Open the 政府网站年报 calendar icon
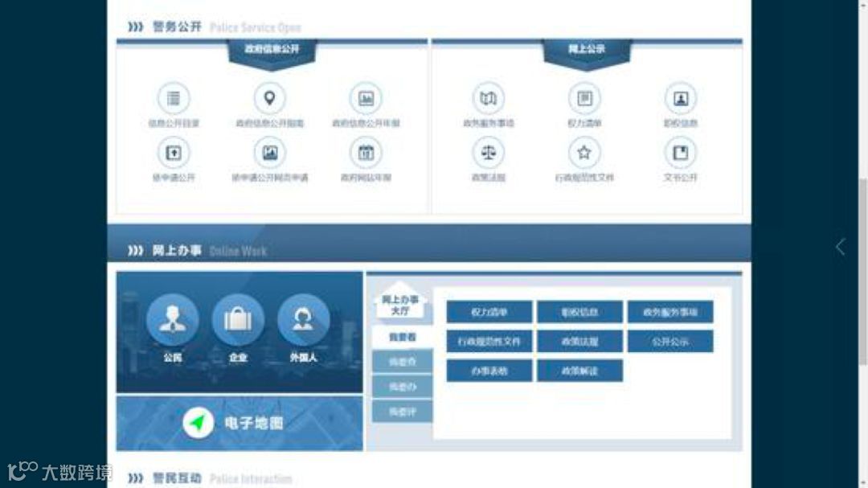 click(x=366, y=152)
